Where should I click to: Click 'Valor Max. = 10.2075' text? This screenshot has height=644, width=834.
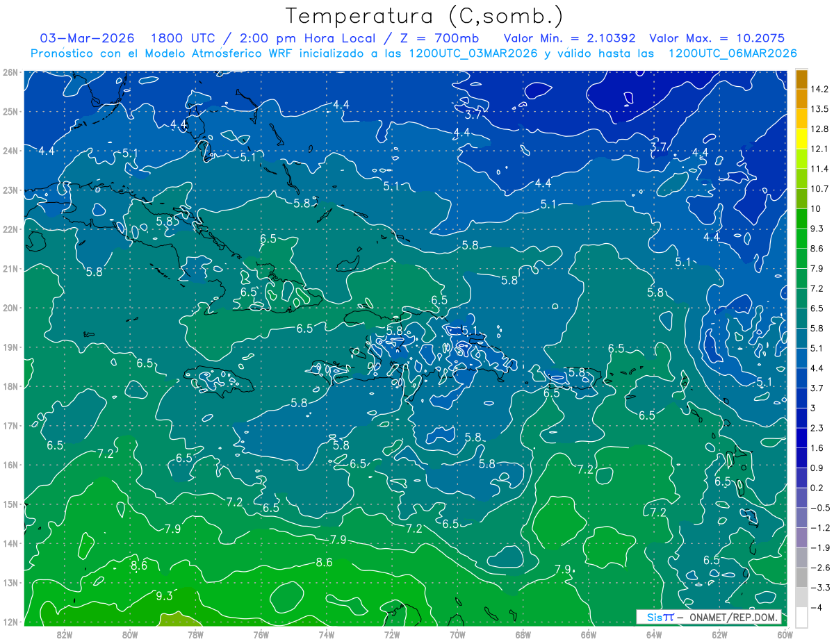pyautogui.click(x=719, y=38)
